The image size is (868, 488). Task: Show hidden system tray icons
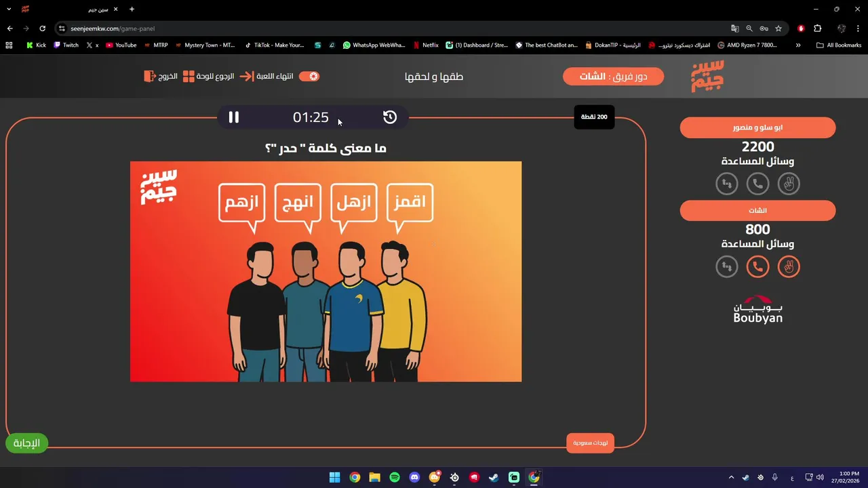point(731,477)
